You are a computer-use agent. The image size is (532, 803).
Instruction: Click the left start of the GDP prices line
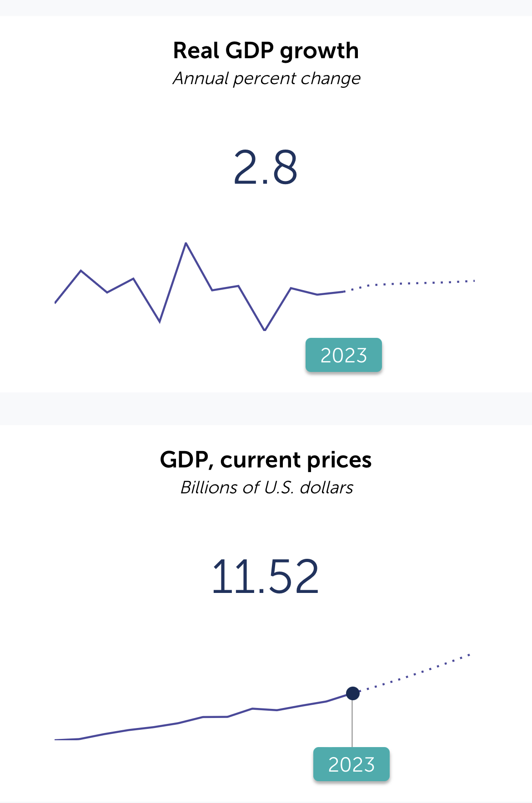click(x=55, y=740)
